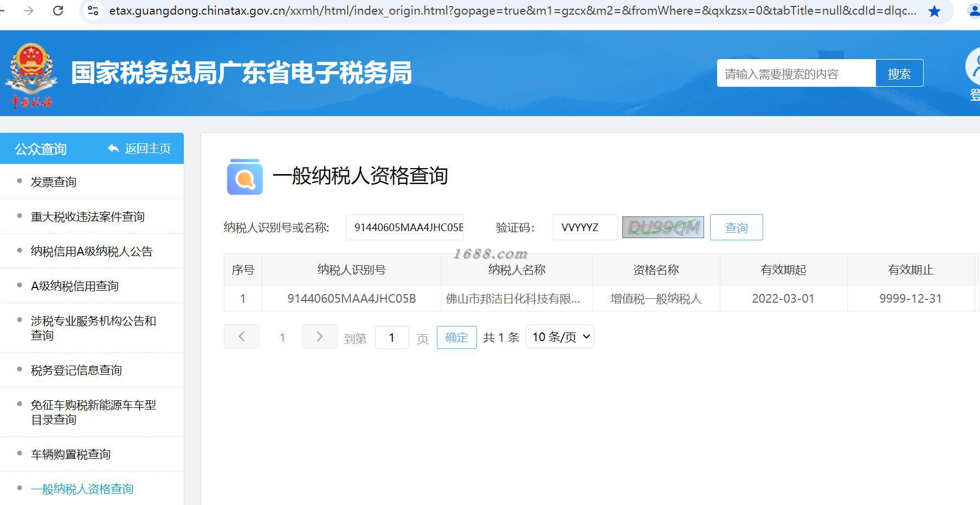Focus the 纳税人识别号或名称 input field
Screen dimensions: 980x505
pyautogui.click(x=404, y=227)
